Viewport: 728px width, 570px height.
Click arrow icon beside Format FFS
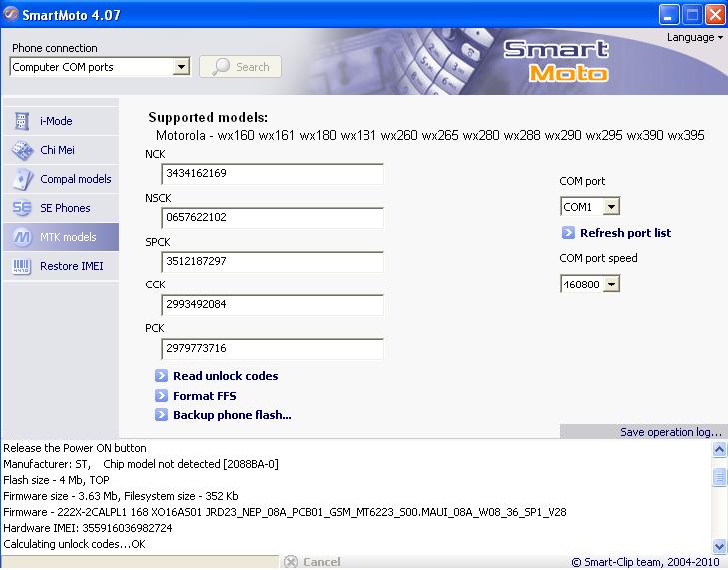pyautogui.click(x=161, y=396)
